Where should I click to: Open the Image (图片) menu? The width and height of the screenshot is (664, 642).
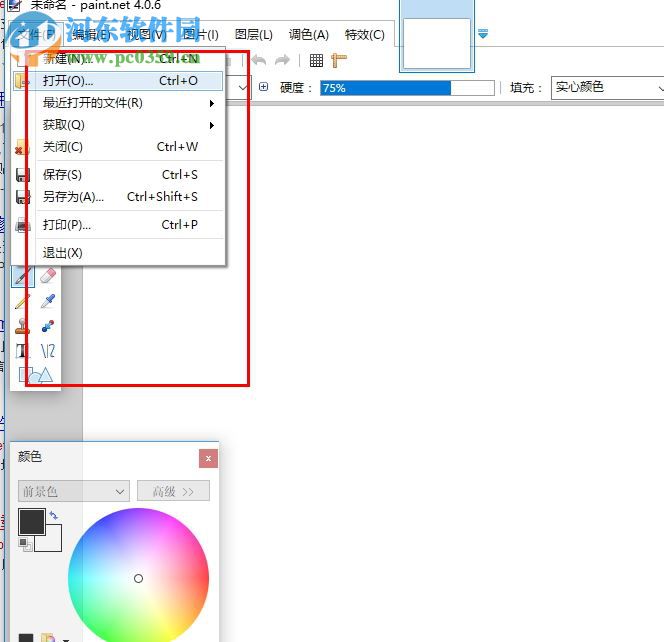coord(201,35)
